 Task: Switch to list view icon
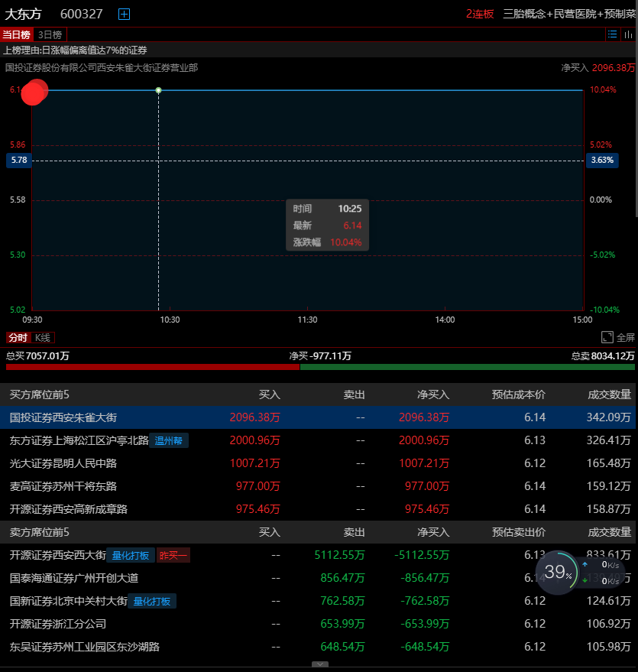pos(612,34)
